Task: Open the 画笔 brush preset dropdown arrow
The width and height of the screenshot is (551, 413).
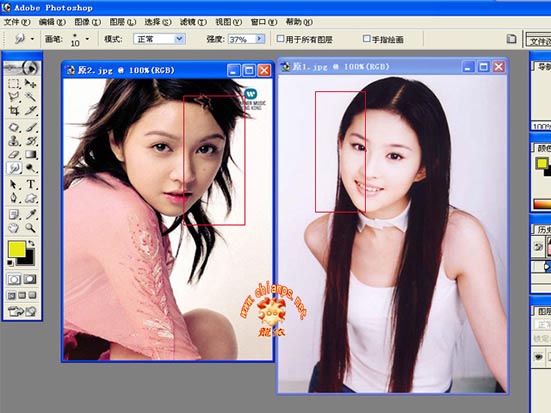Action: point(87,39)
